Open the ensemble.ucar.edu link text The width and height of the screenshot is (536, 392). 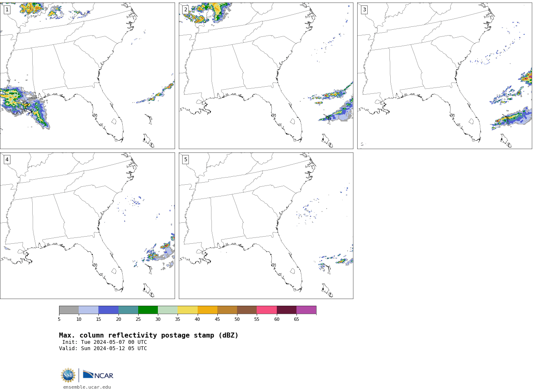[x=87, y=387]
